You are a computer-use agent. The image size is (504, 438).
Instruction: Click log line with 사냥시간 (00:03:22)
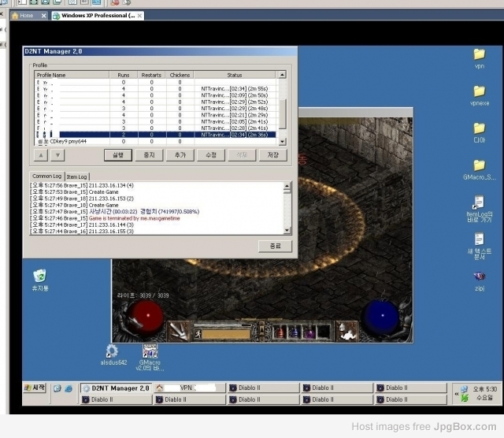[x=115, y=212]
